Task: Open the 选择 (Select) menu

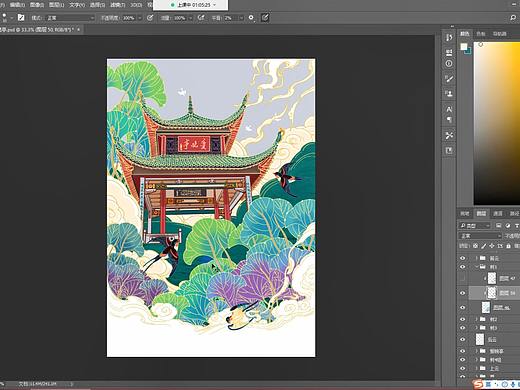Action: [97, 5]
